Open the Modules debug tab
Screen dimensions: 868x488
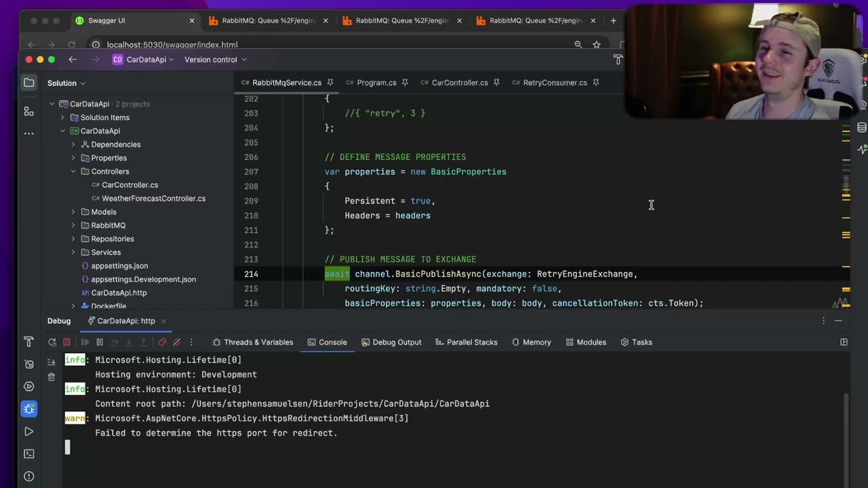tap(585, 342)
